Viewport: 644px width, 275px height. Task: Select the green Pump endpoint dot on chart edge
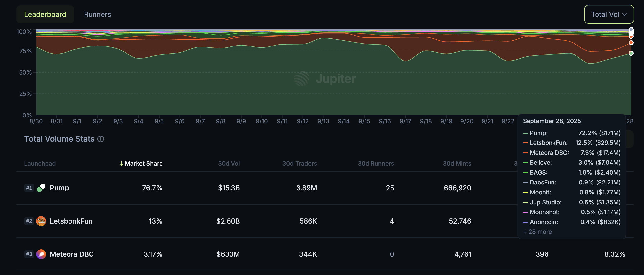coord(631,53)
